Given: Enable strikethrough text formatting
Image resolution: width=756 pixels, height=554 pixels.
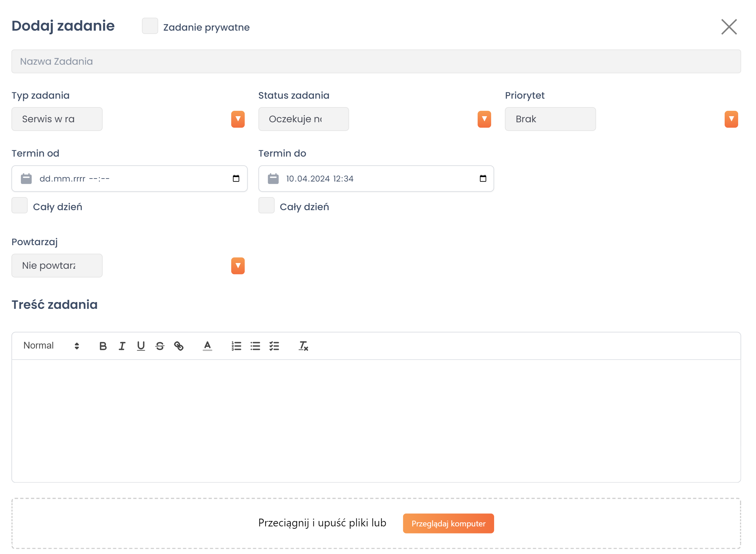Looking at the screenshot, I should [x=160, y=346].
